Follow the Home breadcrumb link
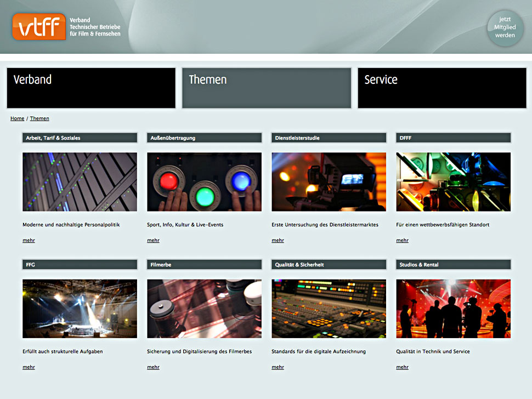 [x=18, y=118]
